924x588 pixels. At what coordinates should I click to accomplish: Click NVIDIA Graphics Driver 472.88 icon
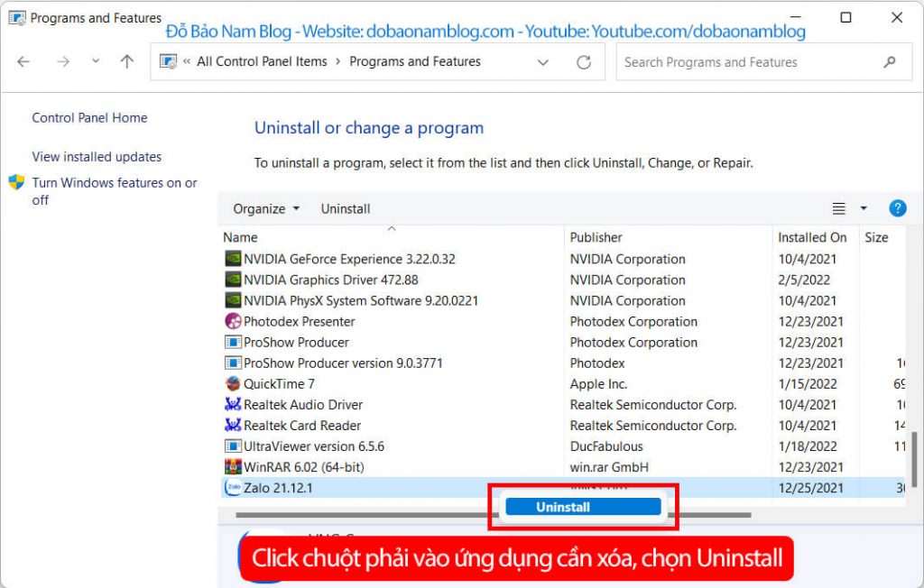click(233, 280)
